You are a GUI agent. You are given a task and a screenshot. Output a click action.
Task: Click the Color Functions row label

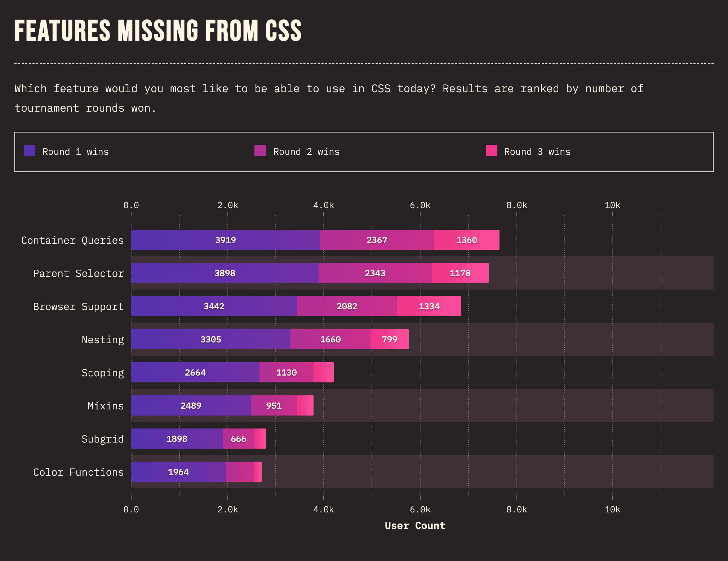79,472
